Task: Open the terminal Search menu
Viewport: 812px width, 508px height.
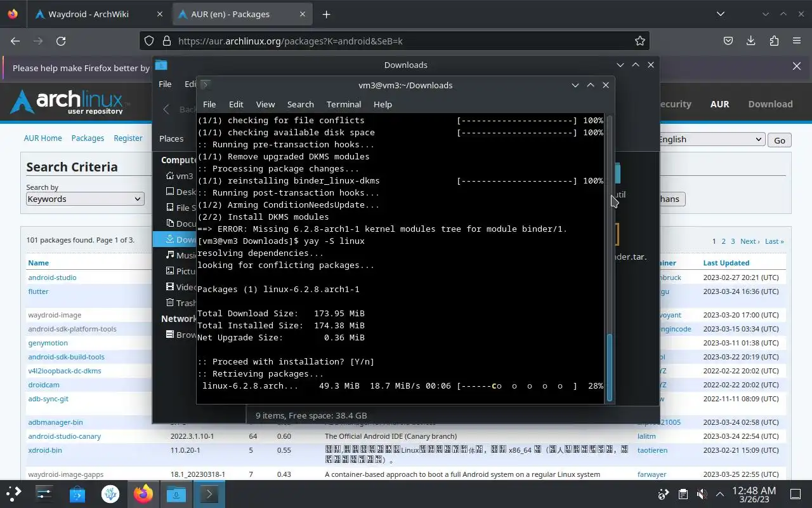Action: coord(301,104)
